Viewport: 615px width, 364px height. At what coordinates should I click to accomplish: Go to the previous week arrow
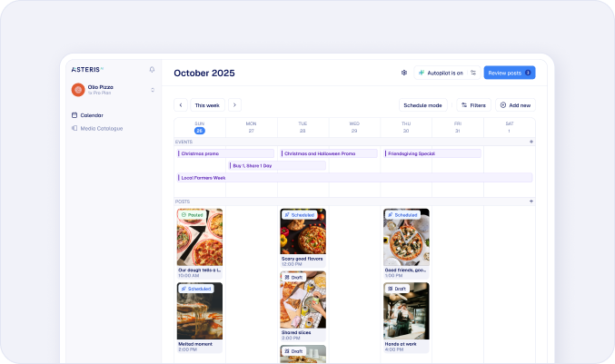click(x=180, y=105)
